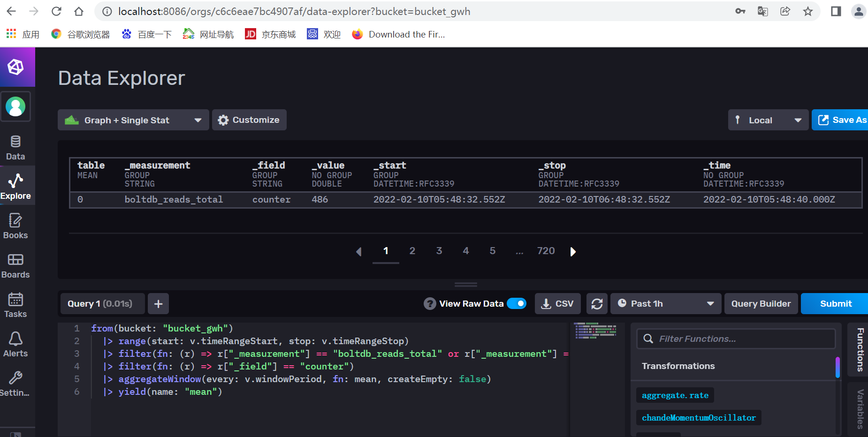
Task: Open Settings wrench in sidebar
Action: point(15,384)
